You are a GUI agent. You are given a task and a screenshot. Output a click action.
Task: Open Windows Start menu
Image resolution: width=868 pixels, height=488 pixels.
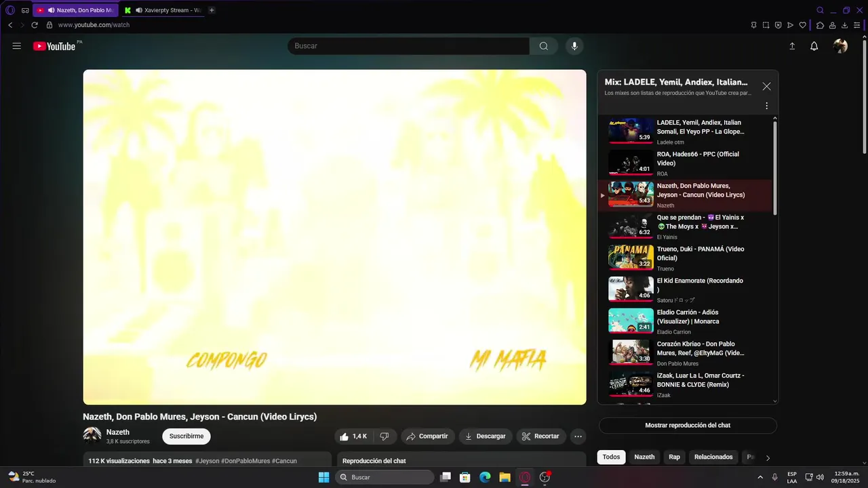(x=323, y=477)
